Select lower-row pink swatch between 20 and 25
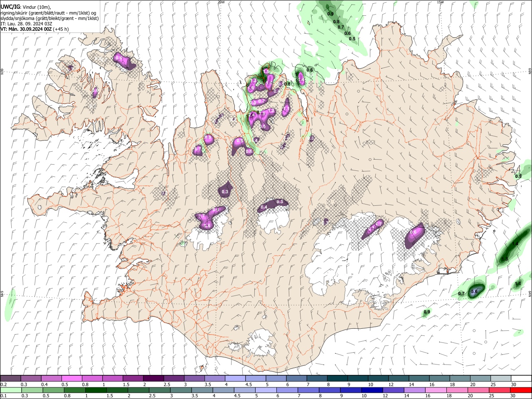Viewport: 532px width, 399px height. point(478,390)
